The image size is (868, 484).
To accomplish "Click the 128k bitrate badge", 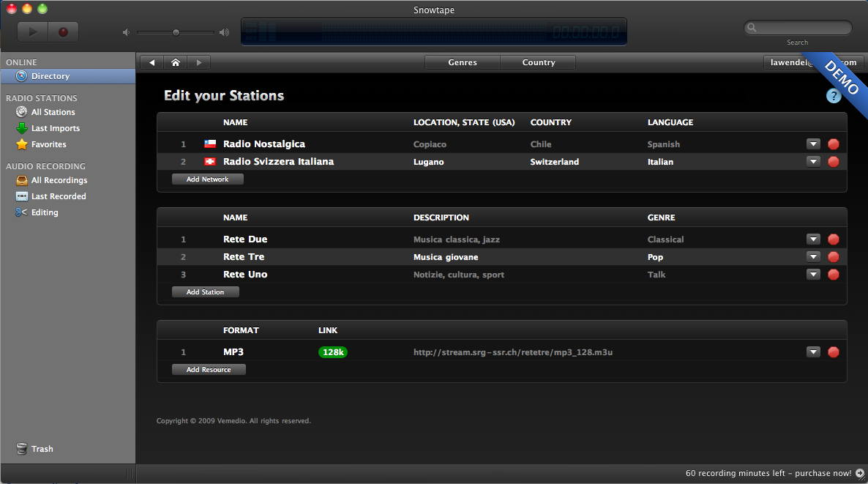I will pyautogui.click(x=333, y=352).
